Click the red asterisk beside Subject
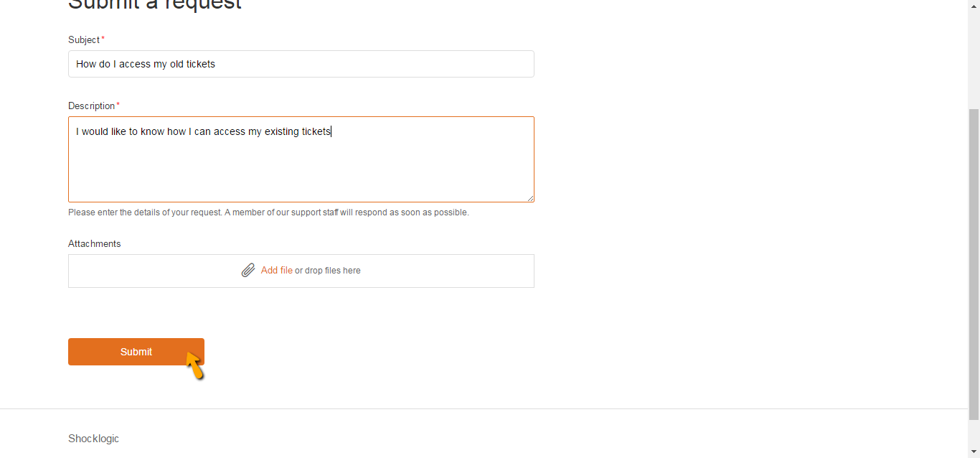 pos(103,39)
